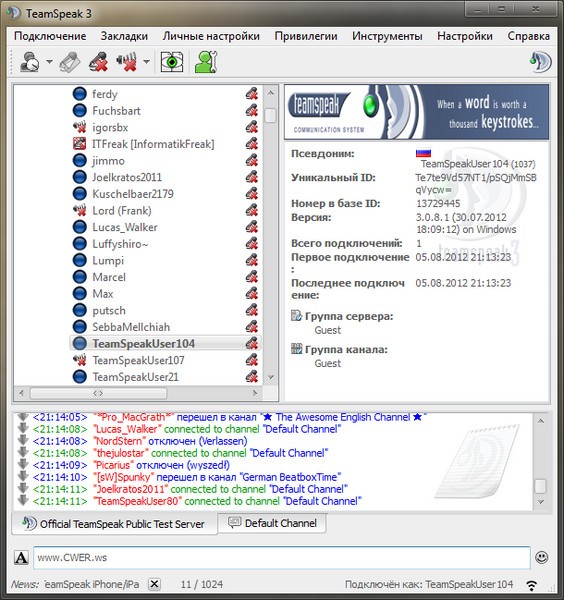Select user Fuchsbart in the list

point(116,111)
